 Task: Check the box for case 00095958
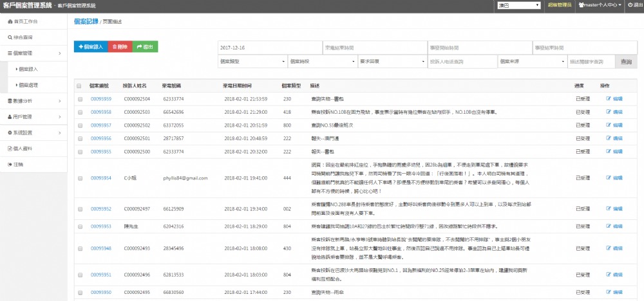[80, 113]
